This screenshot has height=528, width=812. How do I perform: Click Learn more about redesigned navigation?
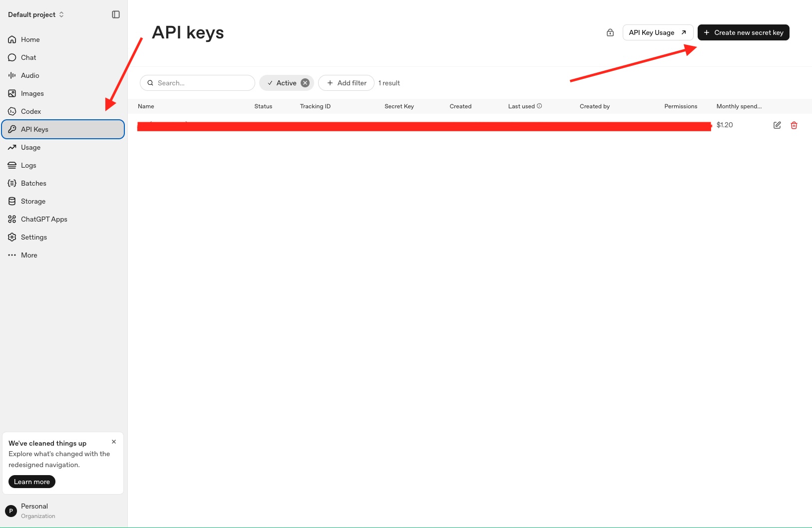coord(32,482)
